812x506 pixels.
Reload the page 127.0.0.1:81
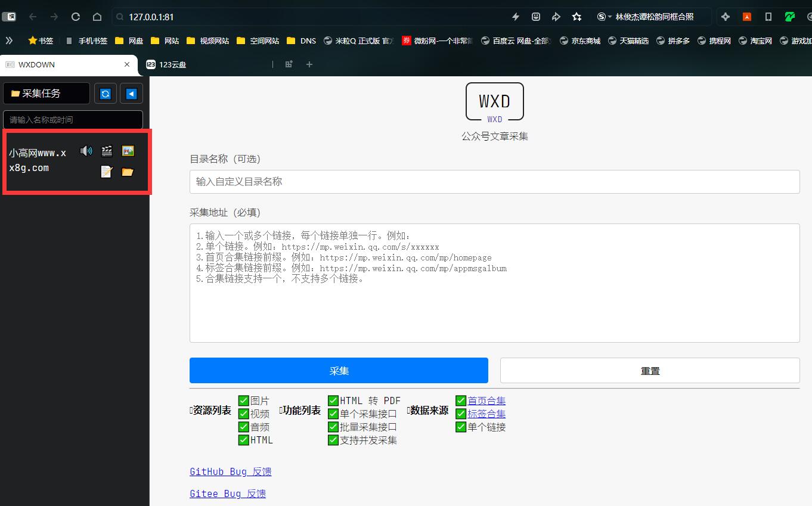[76, 17]
